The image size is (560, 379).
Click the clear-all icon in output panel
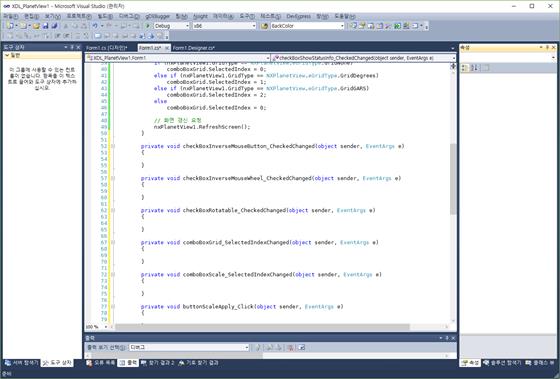290,347
